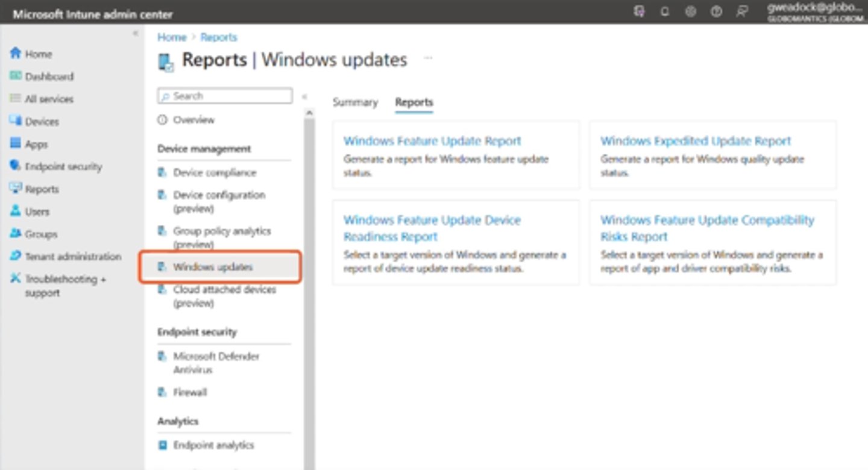The height and width of the screenshot is (470, 868).
Task: Click the Dashboard icon in left navigation
Action: coord(16,76)
